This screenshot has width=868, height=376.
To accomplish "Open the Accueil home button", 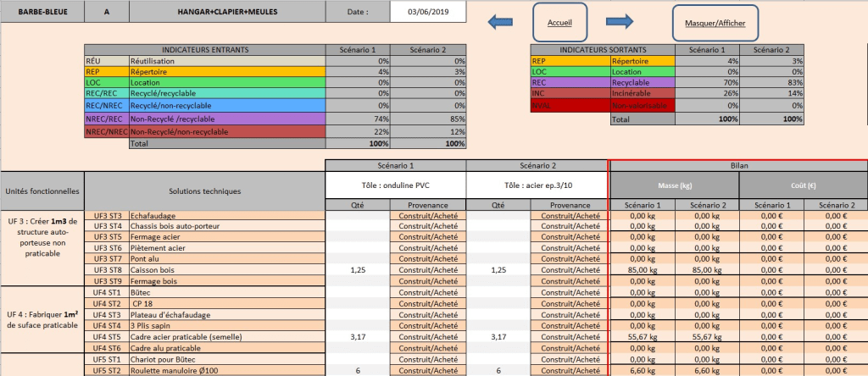I will click(x=559, y=23).
